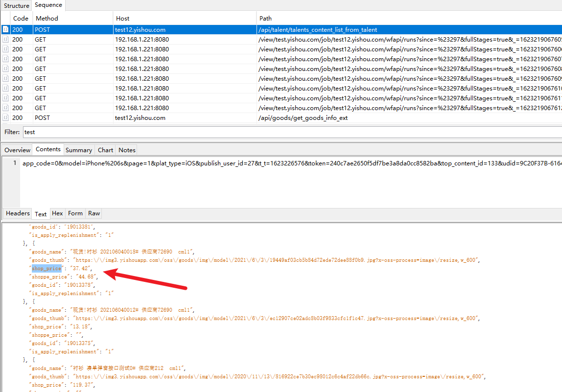Click the goods_id value "19013378"

(79, 285)
